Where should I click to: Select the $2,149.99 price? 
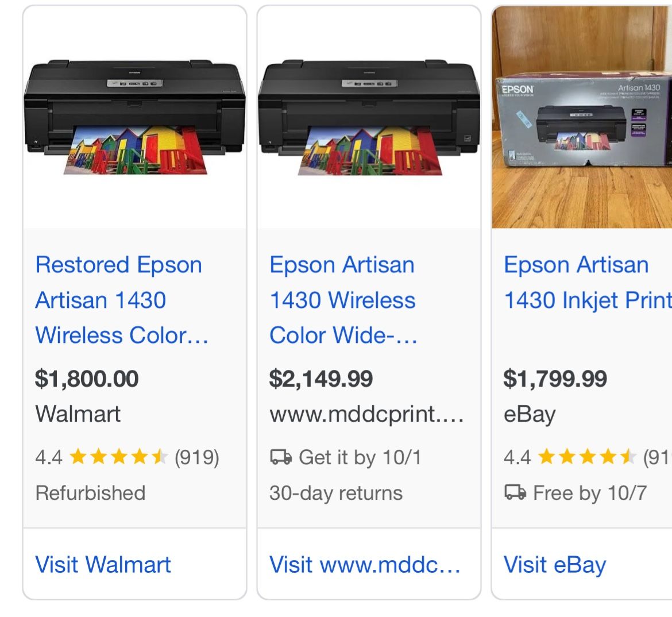[321, 379]
